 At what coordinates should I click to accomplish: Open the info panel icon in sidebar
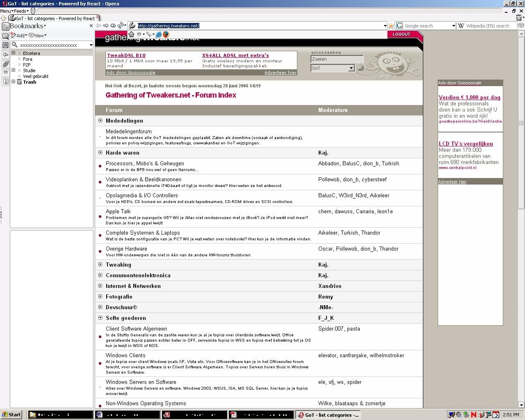[x=5, y=82]
